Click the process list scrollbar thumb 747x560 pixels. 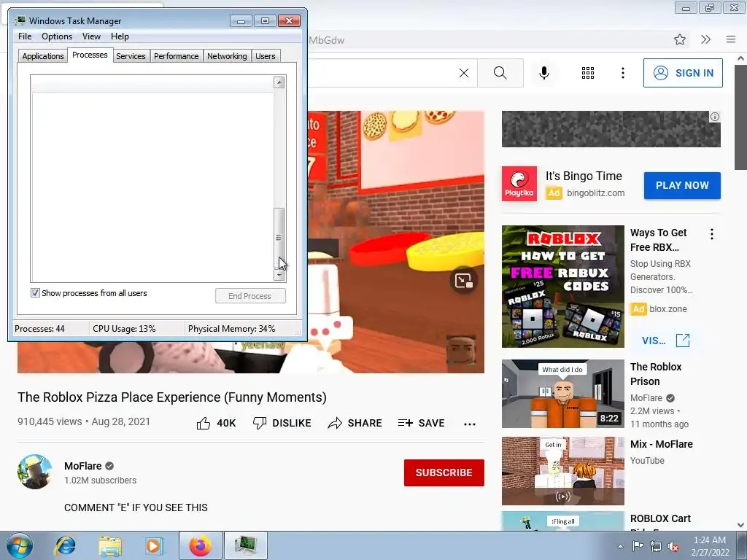[x=279, y=238]
